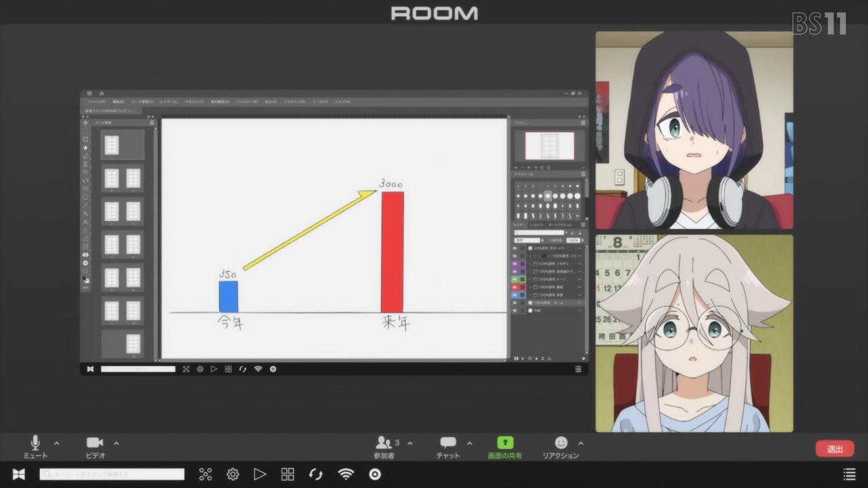Toggle visibility of the bottom 用紙 layer

click(x=515, y=310)
